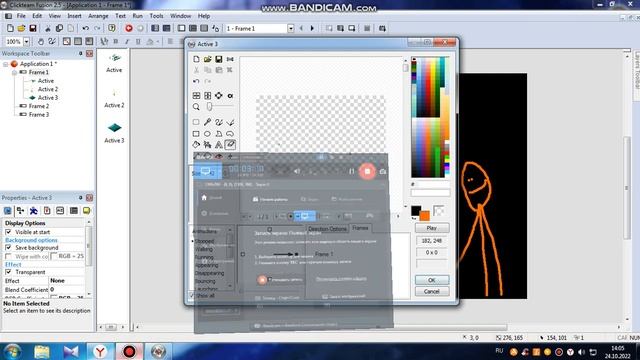The image size is (640, 360).
Task: Stop the Bandicam recording with red button
Action: pos(367,171)
